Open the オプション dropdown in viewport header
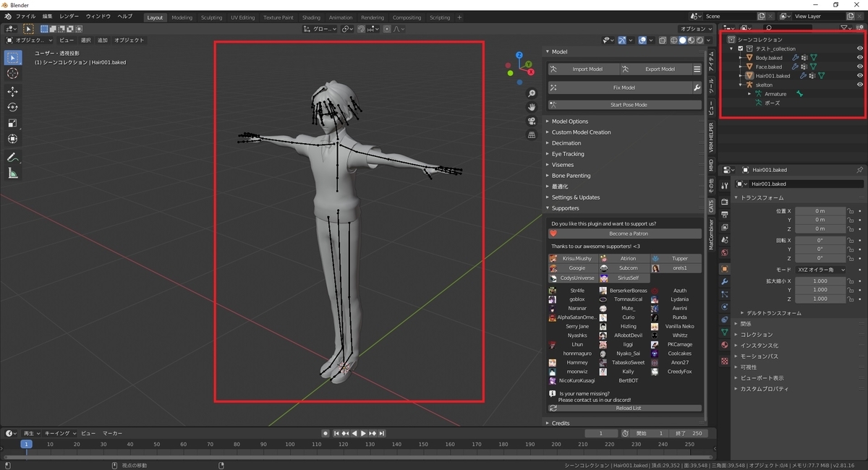868x470 pixels. (697, 29)
